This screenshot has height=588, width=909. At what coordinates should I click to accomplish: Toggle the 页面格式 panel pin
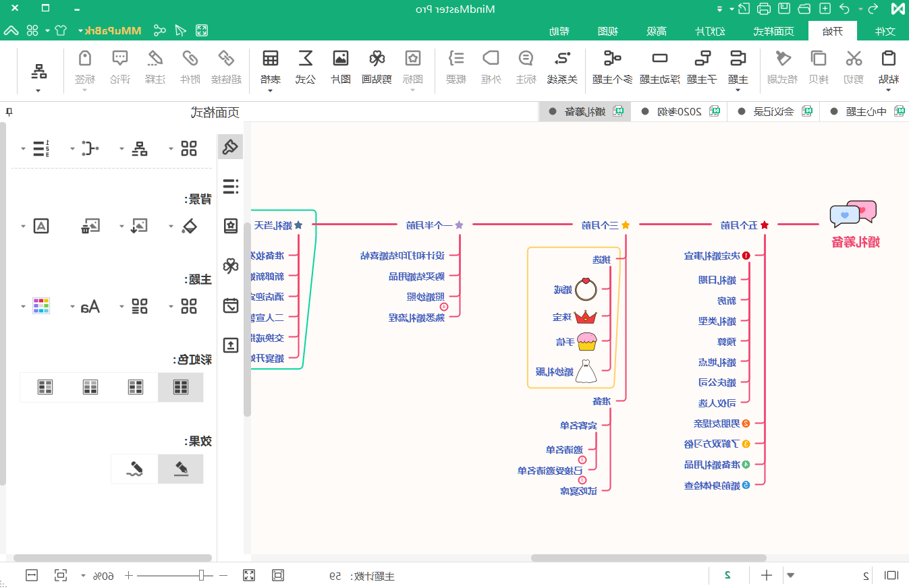click(8, 112)
